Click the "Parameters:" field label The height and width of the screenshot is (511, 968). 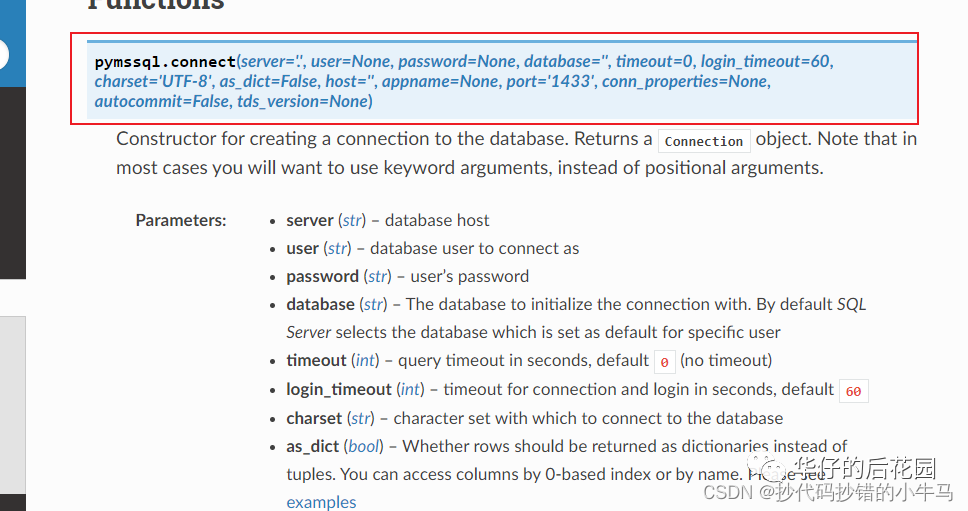coord(181,220)
